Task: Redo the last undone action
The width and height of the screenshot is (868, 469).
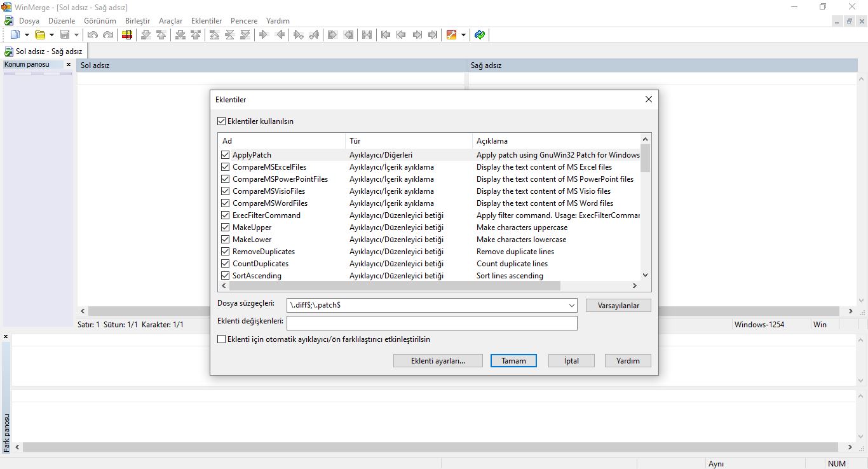Action: tap(108, 34)
